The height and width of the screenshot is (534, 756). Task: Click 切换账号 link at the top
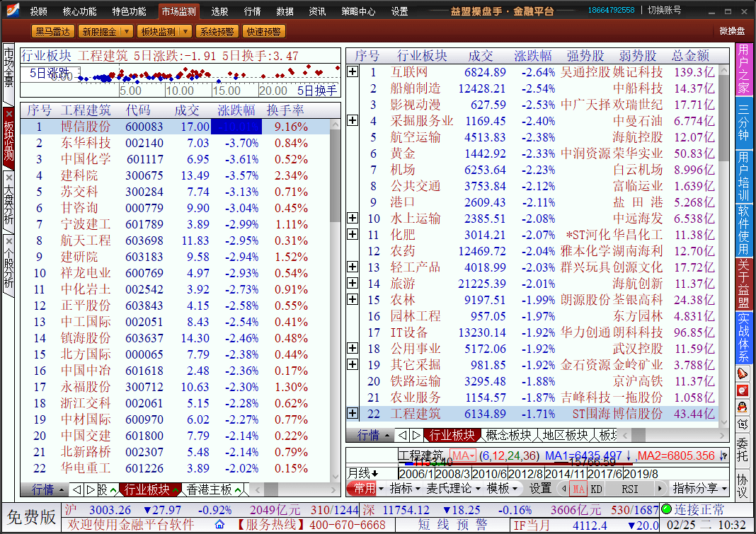point(664,10)
